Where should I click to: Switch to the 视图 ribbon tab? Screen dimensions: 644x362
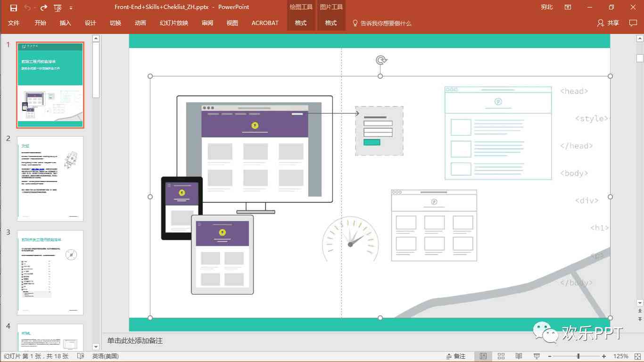pos(232,23)
